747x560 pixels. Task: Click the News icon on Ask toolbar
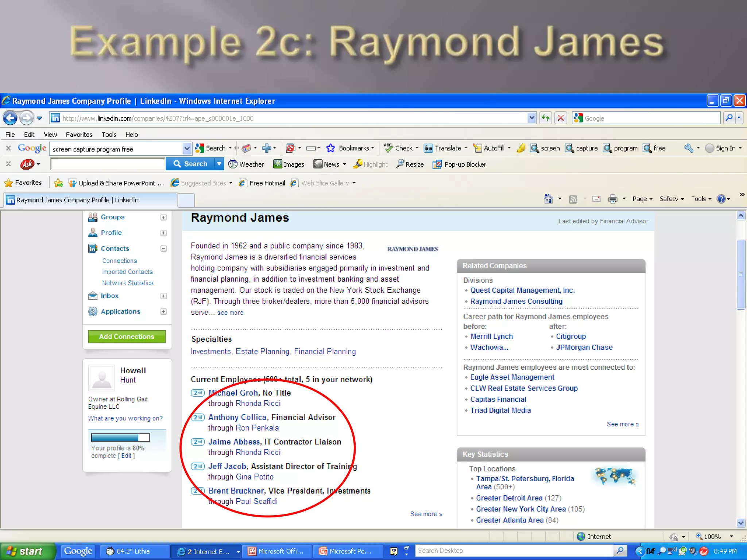(x=318, y=164)
